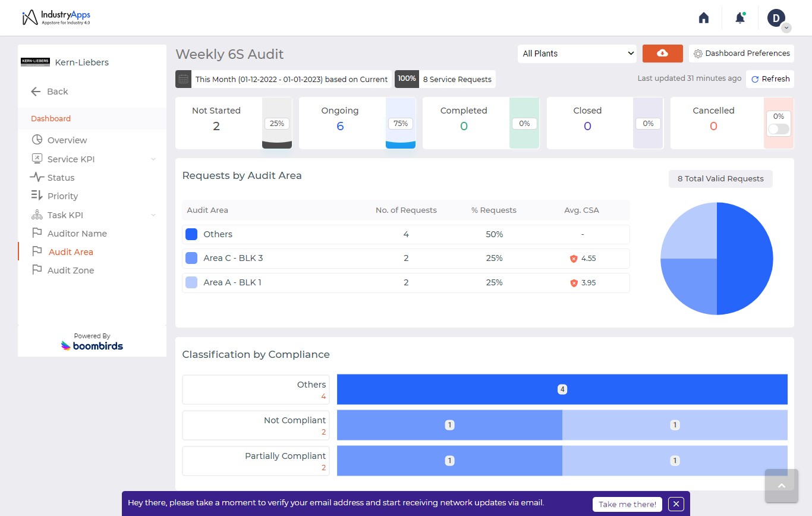The width and height of the screenshot is (812, 516).
Task: Open Dashboard Preferences
Action: (x=741, y=54)
